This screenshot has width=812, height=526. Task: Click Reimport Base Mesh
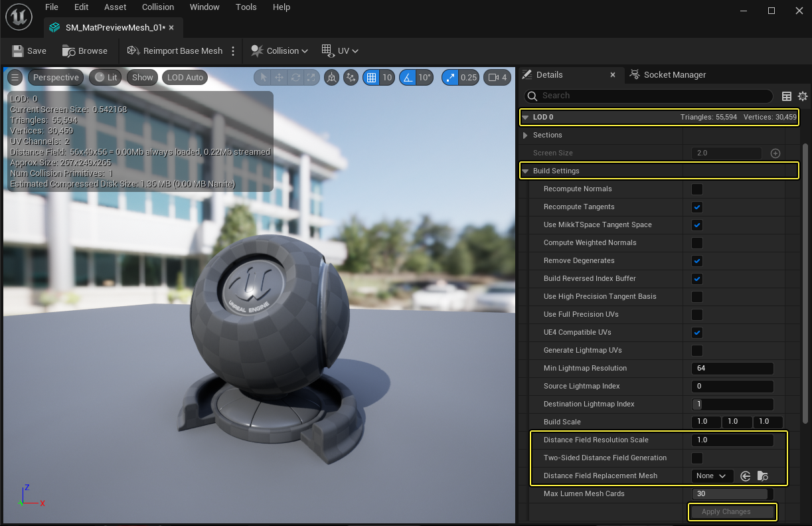(174, 50)
